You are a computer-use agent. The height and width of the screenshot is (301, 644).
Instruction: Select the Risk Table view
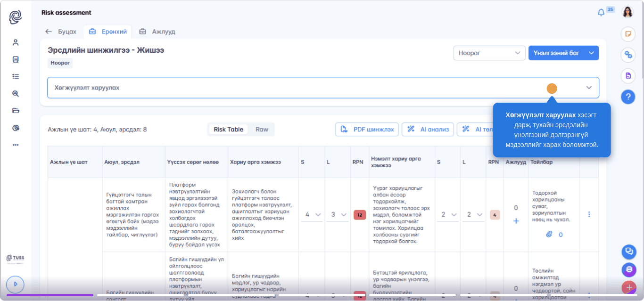tap(228, 129)
